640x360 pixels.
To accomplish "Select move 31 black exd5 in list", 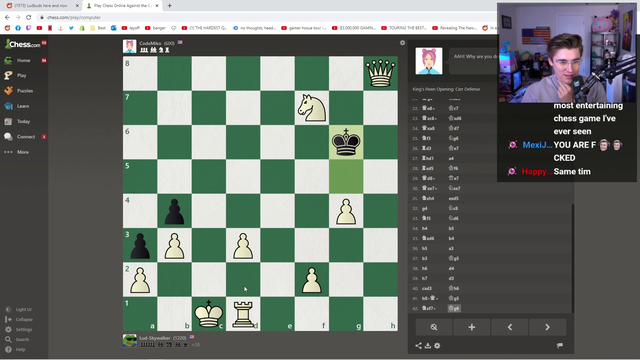I will [453, 198].
